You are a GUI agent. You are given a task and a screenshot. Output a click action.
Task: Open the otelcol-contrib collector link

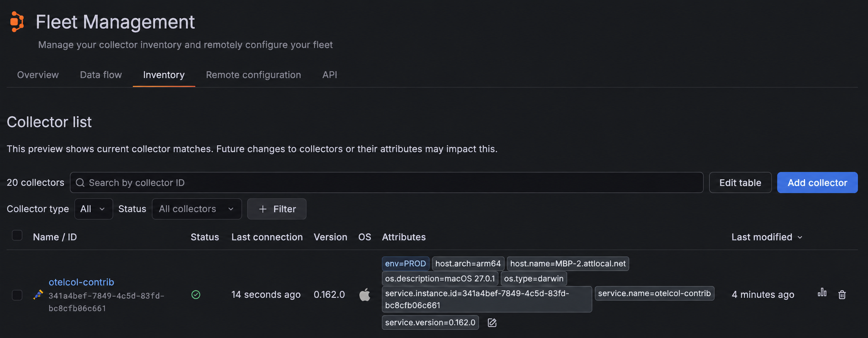81,282
